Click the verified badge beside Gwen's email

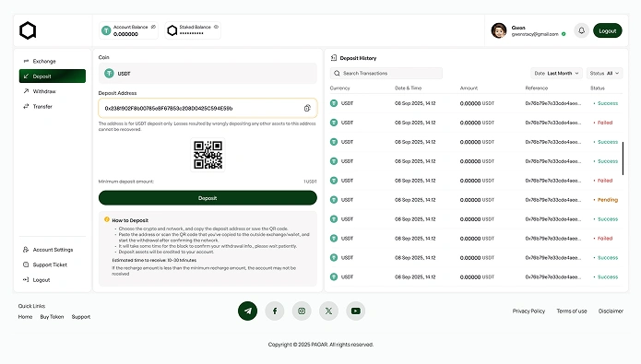[564, 34]
